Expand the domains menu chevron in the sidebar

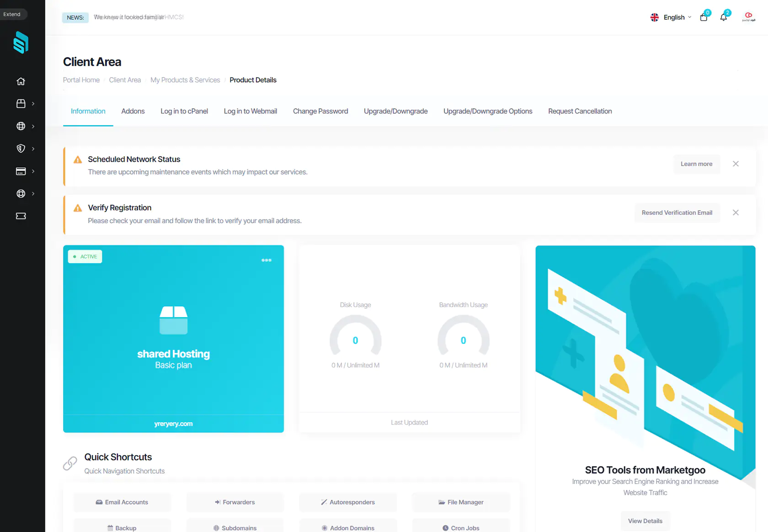[33, 126]
